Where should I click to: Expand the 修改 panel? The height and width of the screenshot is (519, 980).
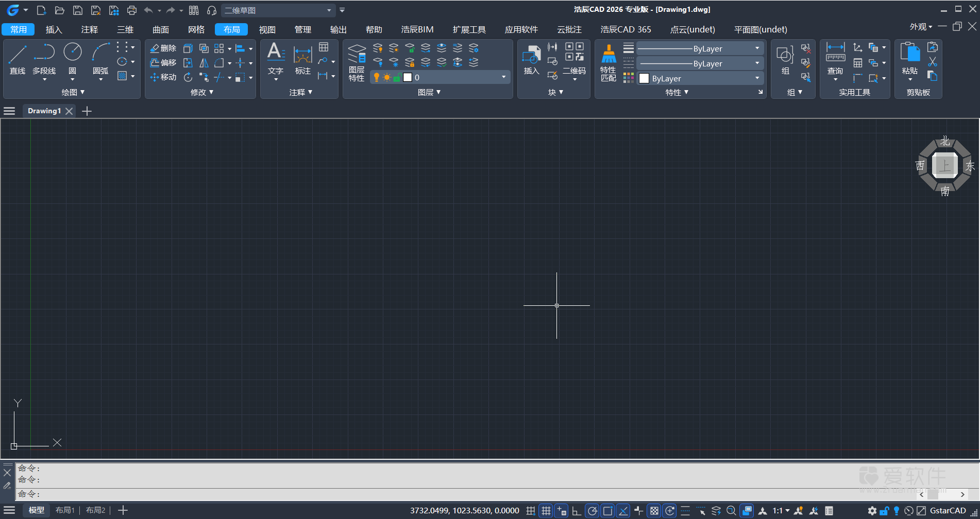pyautogui.click(x=202, y=92)
